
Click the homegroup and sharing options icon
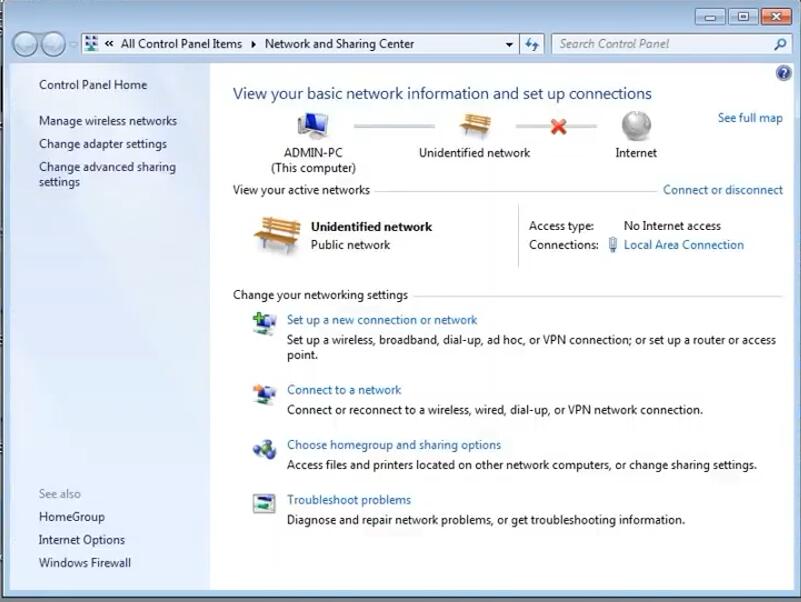click(264, 449)
